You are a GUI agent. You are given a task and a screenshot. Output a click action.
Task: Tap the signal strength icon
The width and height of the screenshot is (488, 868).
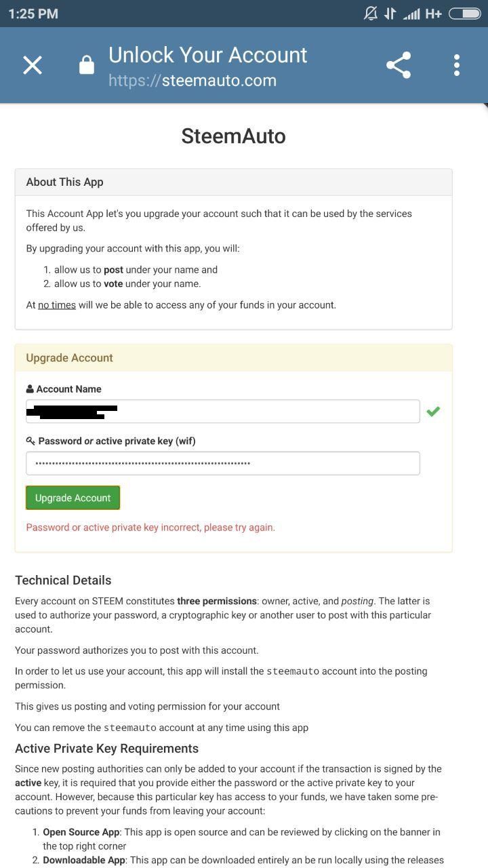411,14
